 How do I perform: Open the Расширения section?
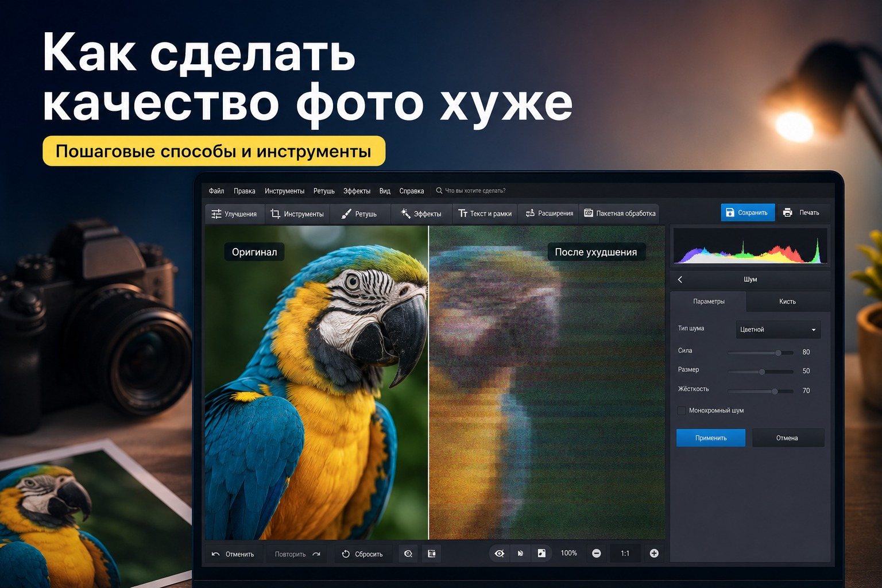549,214
